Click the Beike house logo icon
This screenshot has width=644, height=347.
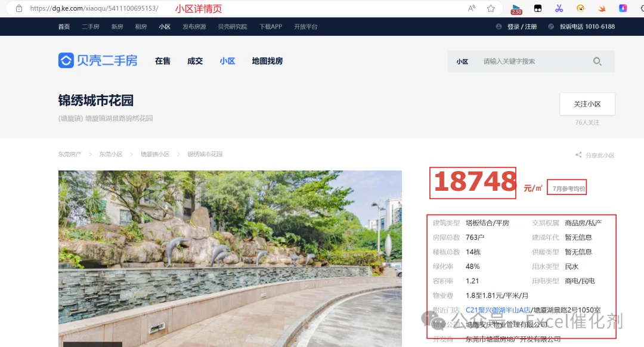66,60
